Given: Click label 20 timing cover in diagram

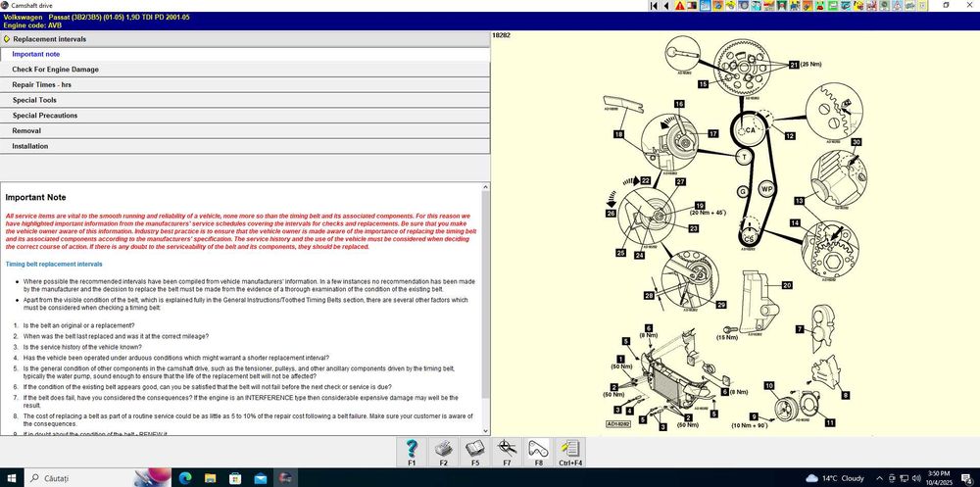Looking at the screenshot, I should click(787, 285).
